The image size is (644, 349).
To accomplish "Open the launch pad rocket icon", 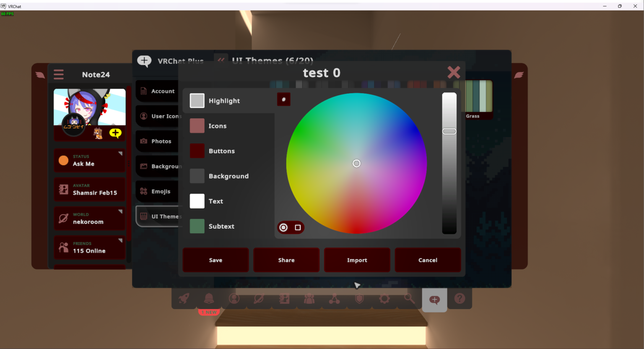I will click(184, 299).
